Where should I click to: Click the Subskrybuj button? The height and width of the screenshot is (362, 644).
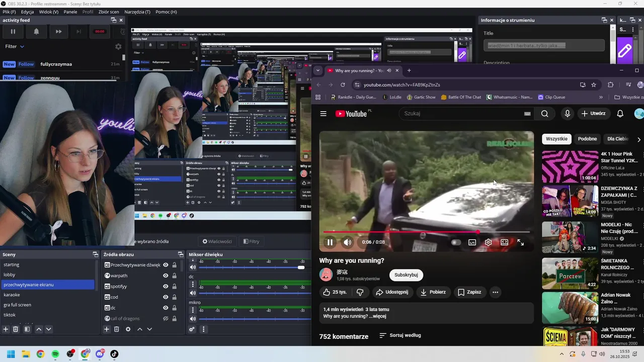pyautogui.click(x=406, y=275)
